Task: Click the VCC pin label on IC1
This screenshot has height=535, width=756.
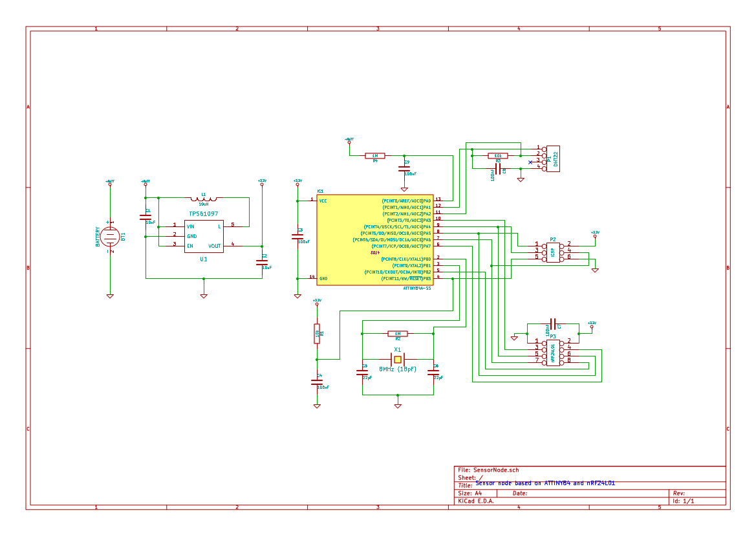Action: coord(323,201)
